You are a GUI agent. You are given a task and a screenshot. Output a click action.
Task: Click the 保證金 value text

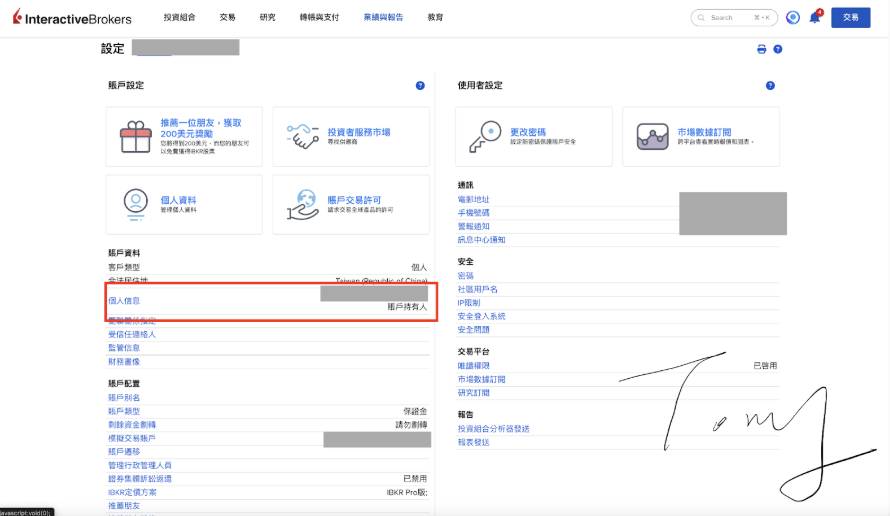pyautogui.click(x=415, y=412)
